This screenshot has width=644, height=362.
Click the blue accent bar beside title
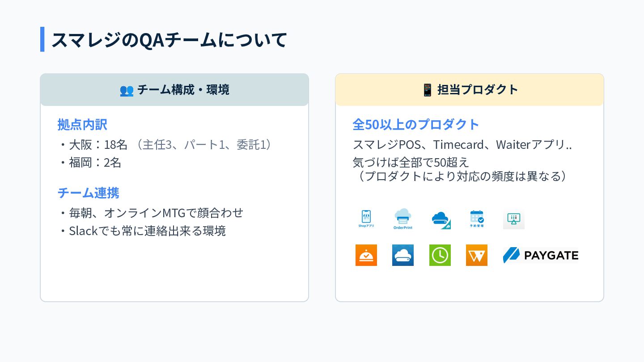point(42,39)
